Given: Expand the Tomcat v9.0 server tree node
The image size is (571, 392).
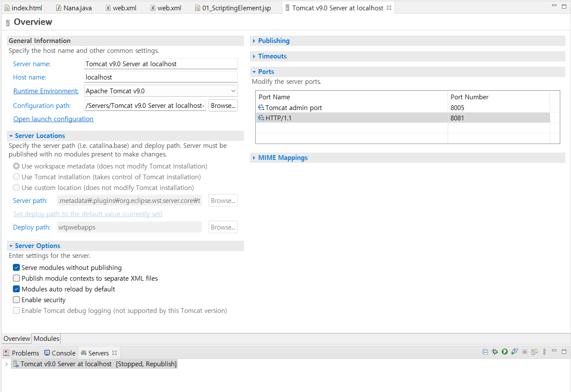Looking at the screenshot, I should click(6, 364).
